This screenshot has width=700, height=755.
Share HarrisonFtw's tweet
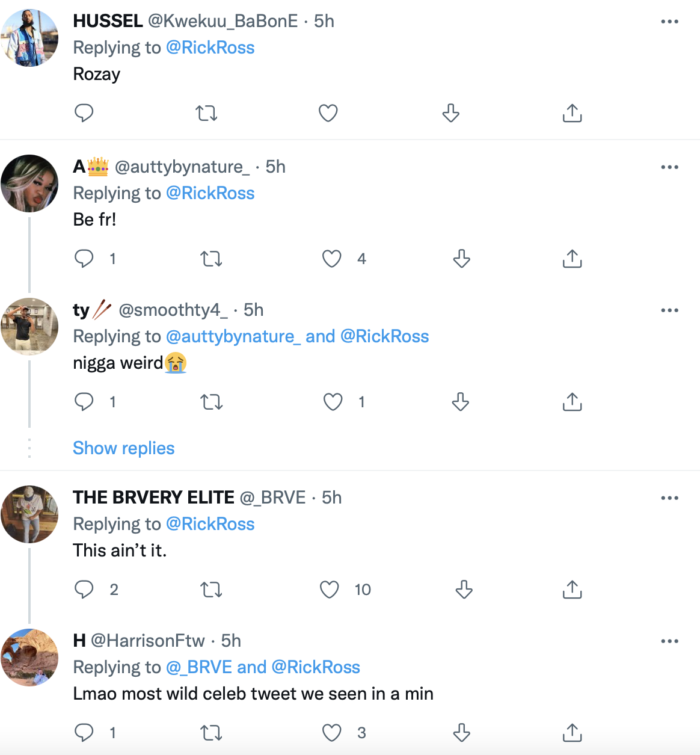coord(572,733)
